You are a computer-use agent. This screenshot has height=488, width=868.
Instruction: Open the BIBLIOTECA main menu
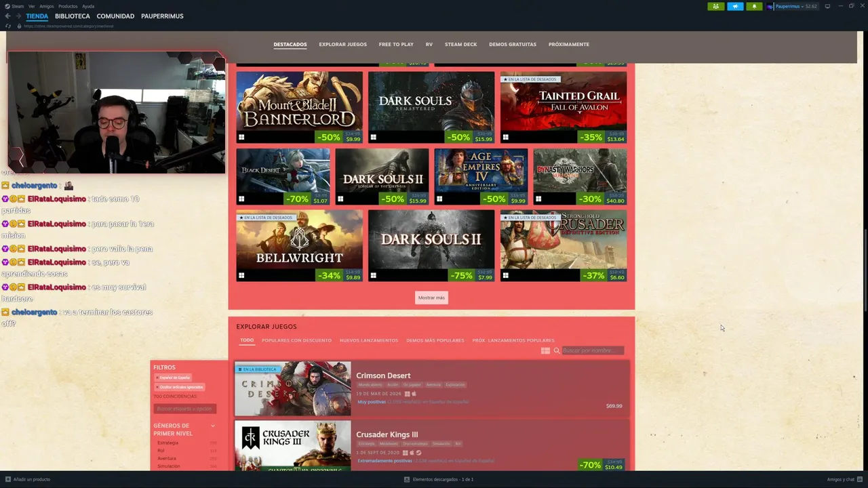(73, 16)
